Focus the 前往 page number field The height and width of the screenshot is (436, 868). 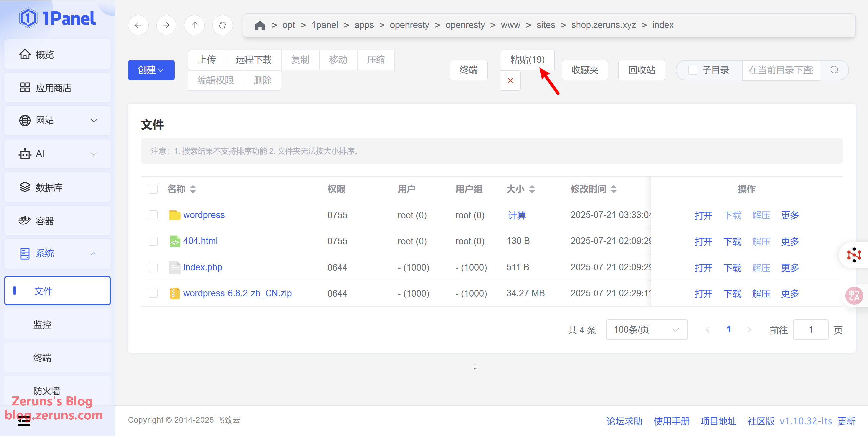811,330
